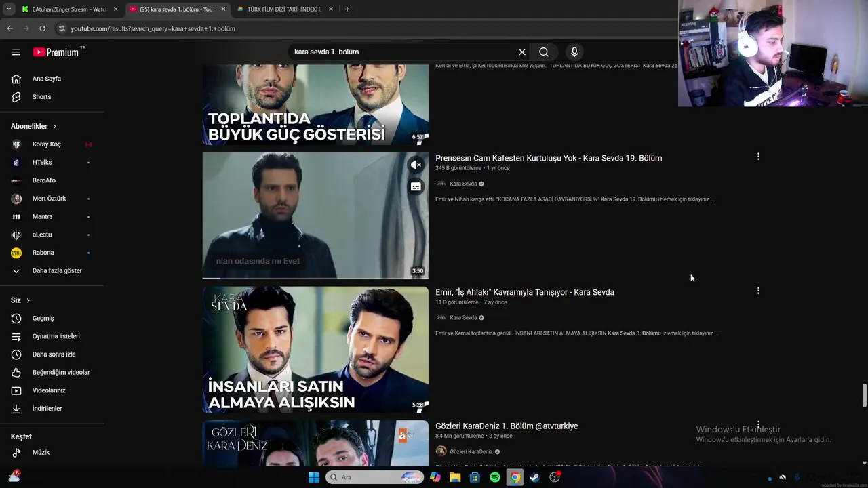
Task: Open title Prensesin Cam Kafesten Kurtuluşu Yok
Action: pyautogui.click(x=549, y=158)
